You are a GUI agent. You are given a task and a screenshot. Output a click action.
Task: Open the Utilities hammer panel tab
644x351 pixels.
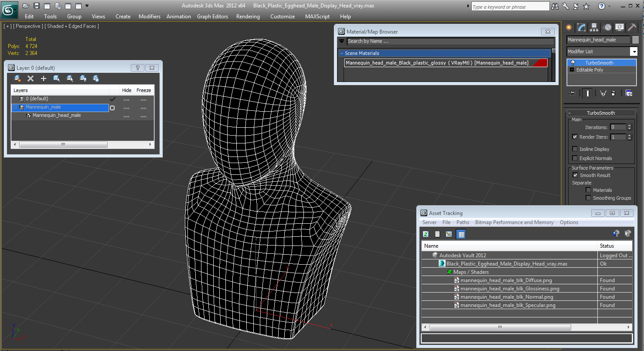tap(632, 27)
